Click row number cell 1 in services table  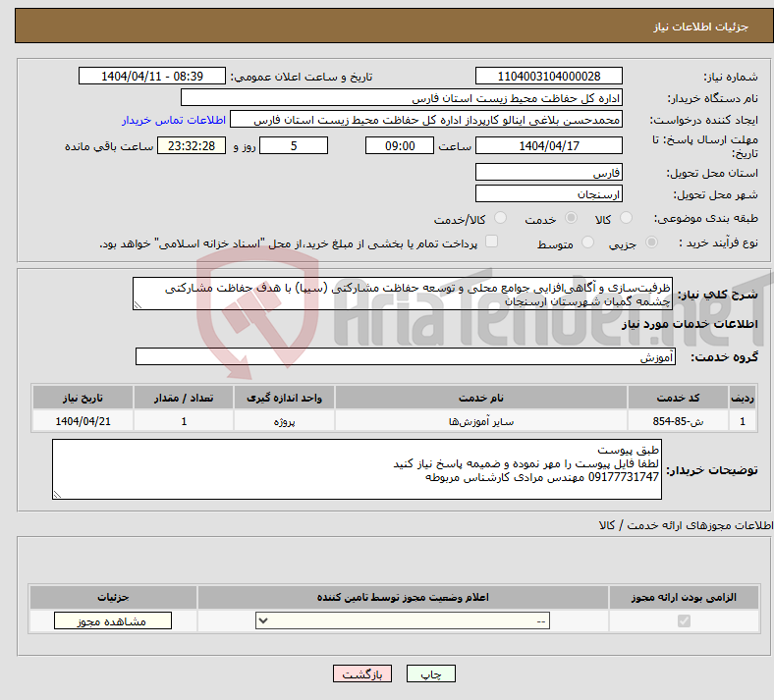743,421
